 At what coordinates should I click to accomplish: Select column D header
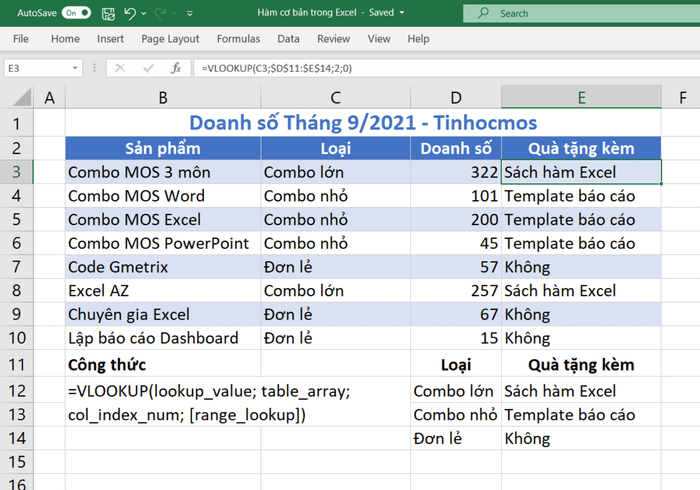(456, 97)
